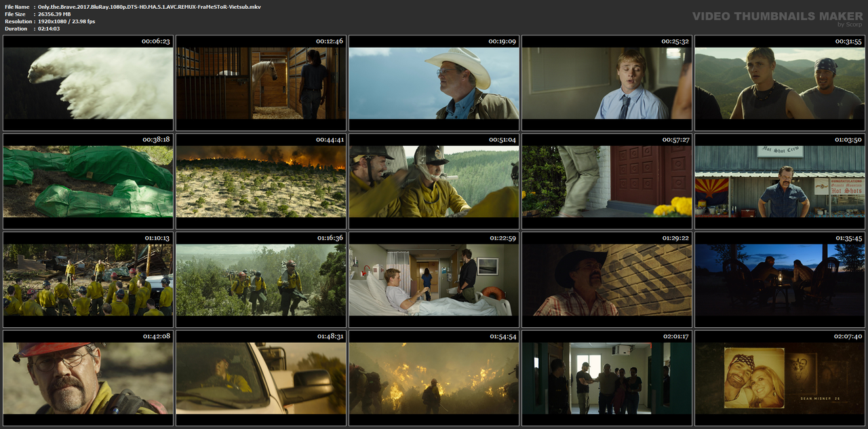Open the cowboy hat frame at 00:19:09

point(434,83)
